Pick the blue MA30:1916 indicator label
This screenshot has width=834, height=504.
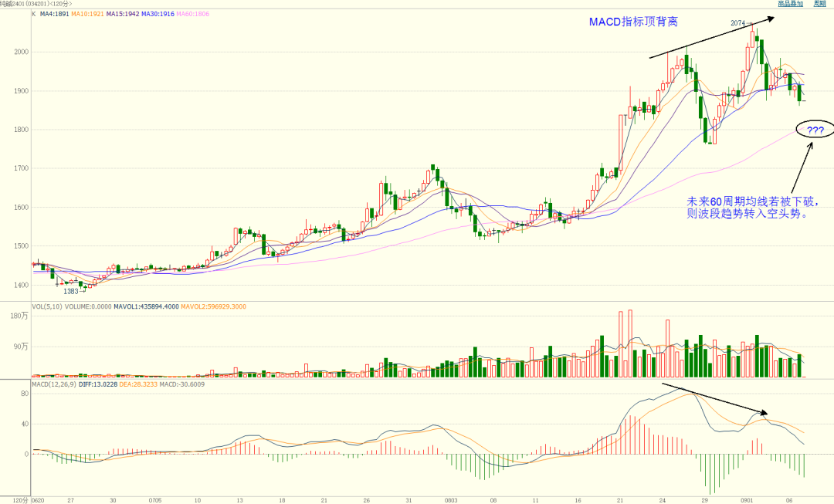(x=160, y=14)
